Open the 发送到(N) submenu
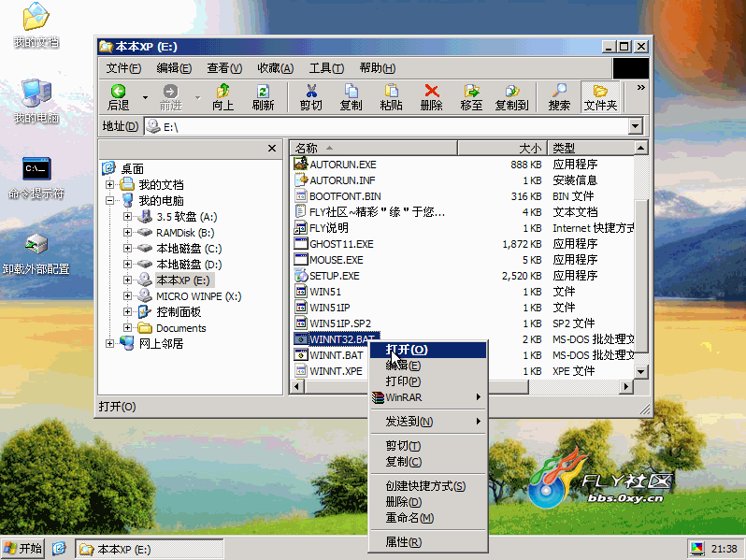The height and width of the screenshot is (560, 746). click(428, 422)
